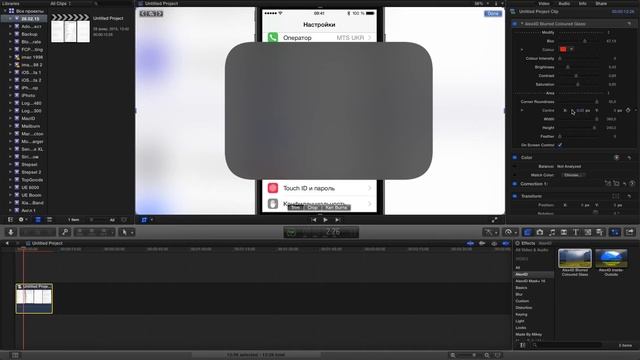
Task: Switch browser to list view
Action: (49, 220)
